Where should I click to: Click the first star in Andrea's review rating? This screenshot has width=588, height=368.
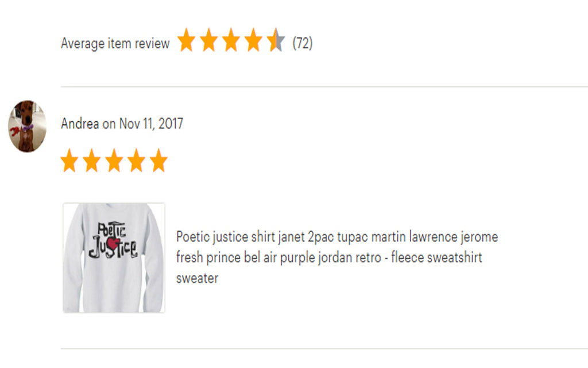(x=69, y=161)
